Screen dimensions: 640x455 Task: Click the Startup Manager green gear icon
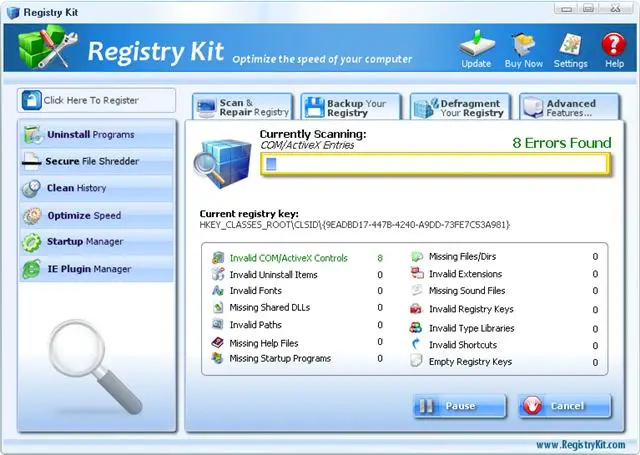pyautogui.click(x=31, y=242)
